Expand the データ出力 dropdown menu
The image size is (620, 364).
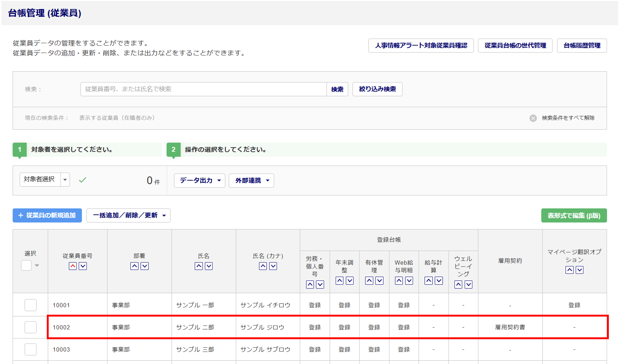pyautogui.click(x=200, y=180)
